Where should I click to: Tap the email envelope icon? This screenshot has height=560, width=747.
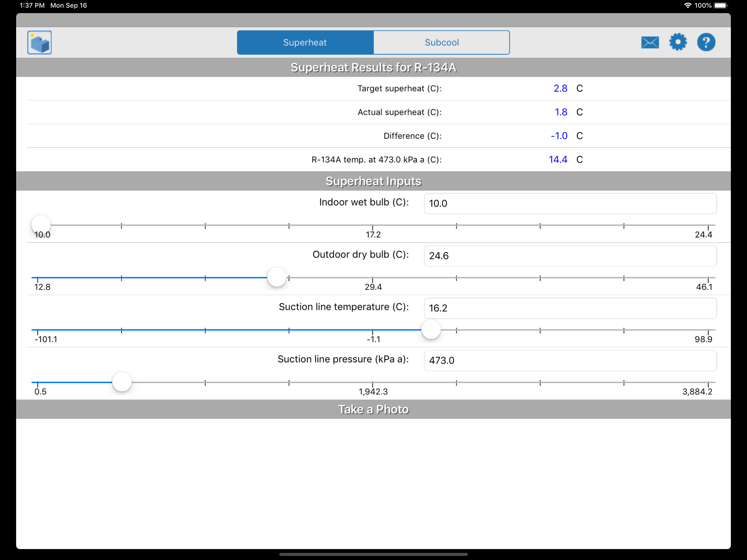tap(650, 43)
